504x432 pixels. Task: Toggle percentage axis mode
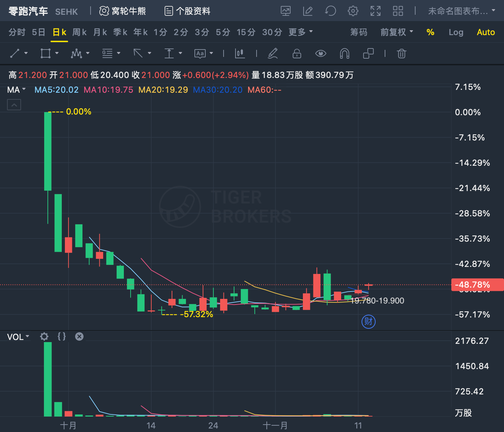click(x=430, y=32)
